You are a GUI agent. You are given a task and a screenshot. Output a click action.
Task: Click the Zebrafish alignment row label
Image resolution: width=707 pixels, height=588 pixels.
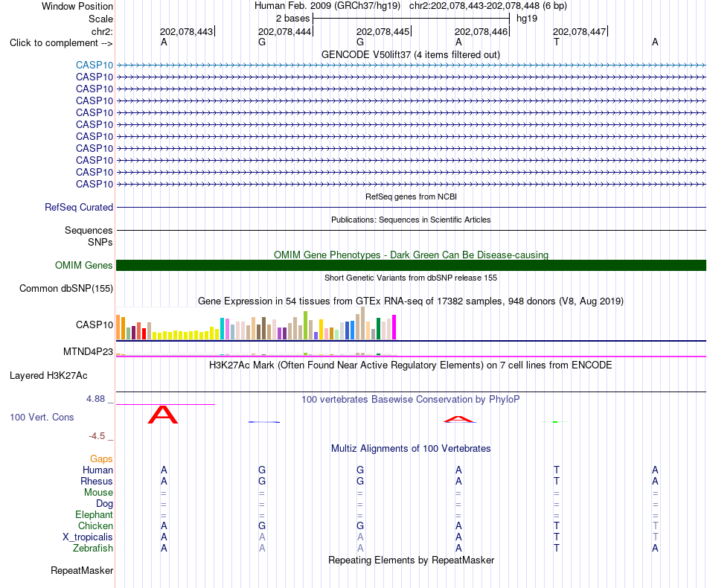(93, 549)
